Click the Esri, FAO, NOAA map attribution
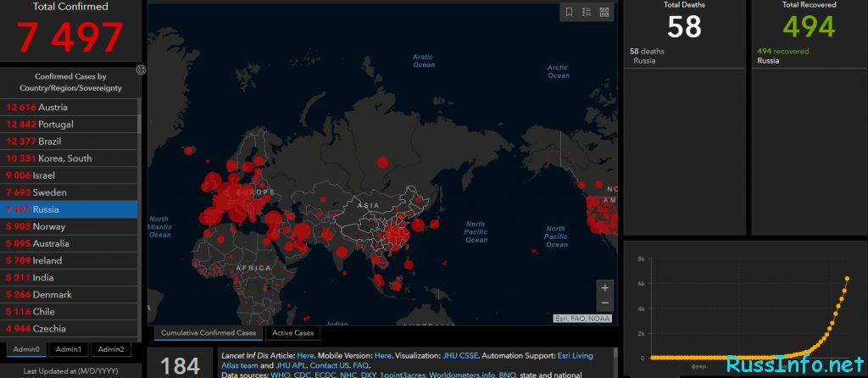Screen dimensions: 868x378 point(582,318)
